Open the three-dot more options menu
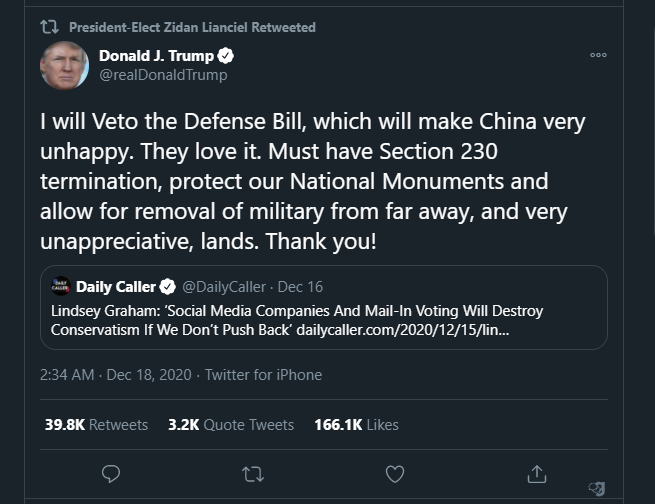The image size is (655, 504). 598,56
